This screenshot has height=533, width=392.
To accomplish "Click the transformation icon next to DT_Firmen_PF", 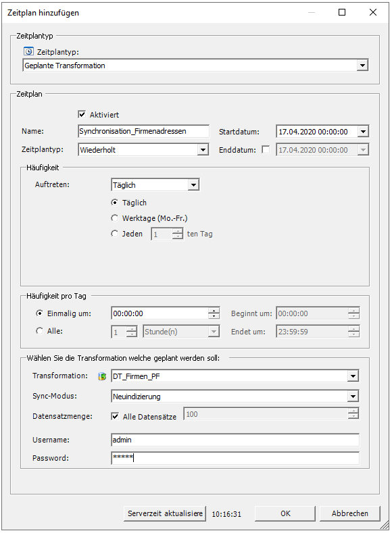I will click(x=102, y=376).
